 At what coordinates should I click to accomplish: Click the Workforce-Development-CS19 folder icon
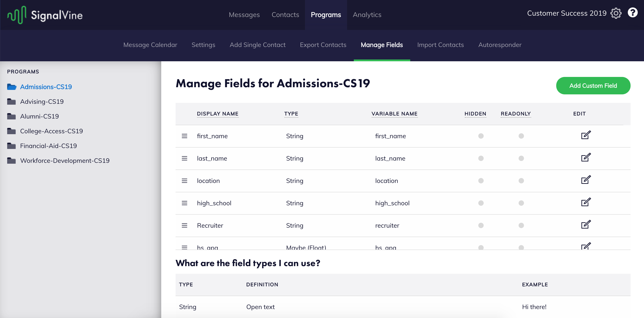(11, 160)
